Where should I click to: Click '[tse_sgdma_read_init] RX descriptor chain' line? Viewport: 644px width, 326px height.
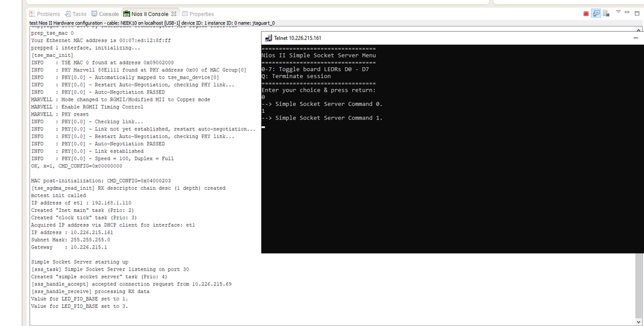pos(128,188)
